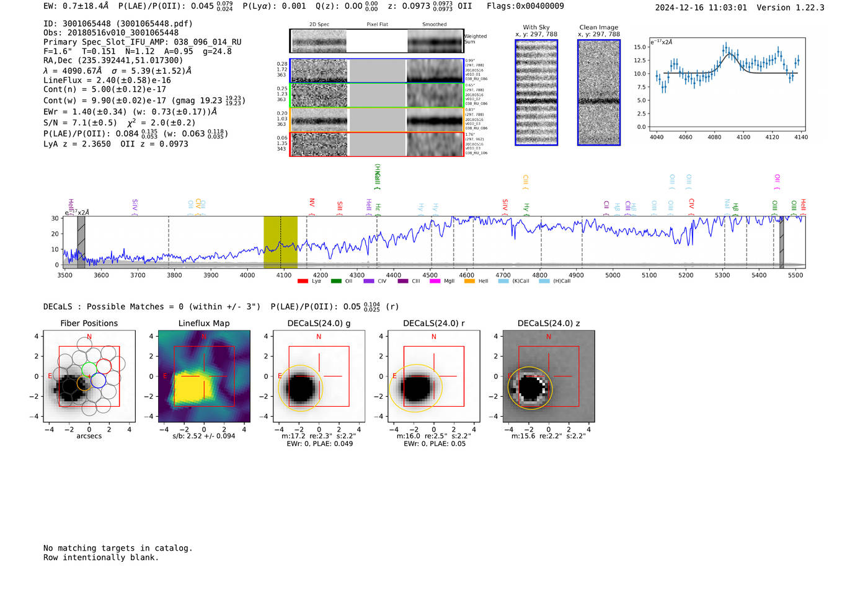868x591 pixels.
Task: Click the EW: 0.7±18.4Å header value
Action: tap(76, 6)
